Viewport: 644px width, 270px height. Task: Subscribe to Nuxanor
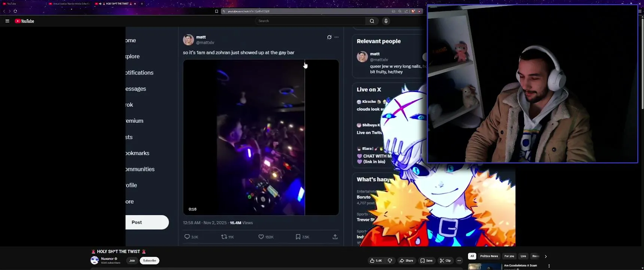[x=149, y=261]
